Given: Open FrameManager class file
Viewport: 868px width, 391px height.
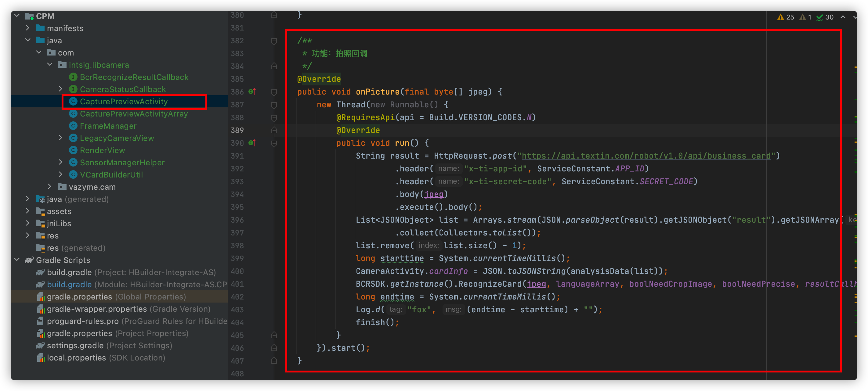Looking at the screenshot, I should click(108, 126).
